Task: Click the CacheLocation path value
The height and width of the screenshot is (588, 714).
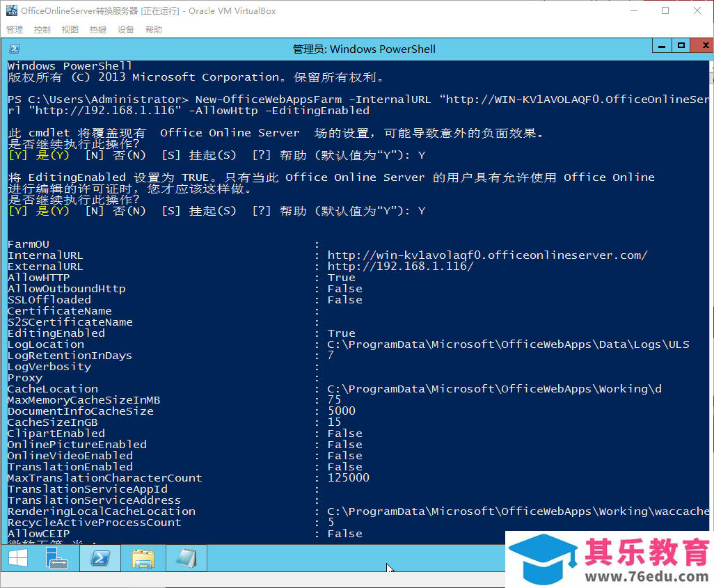Action: click(x=495, y=389)
